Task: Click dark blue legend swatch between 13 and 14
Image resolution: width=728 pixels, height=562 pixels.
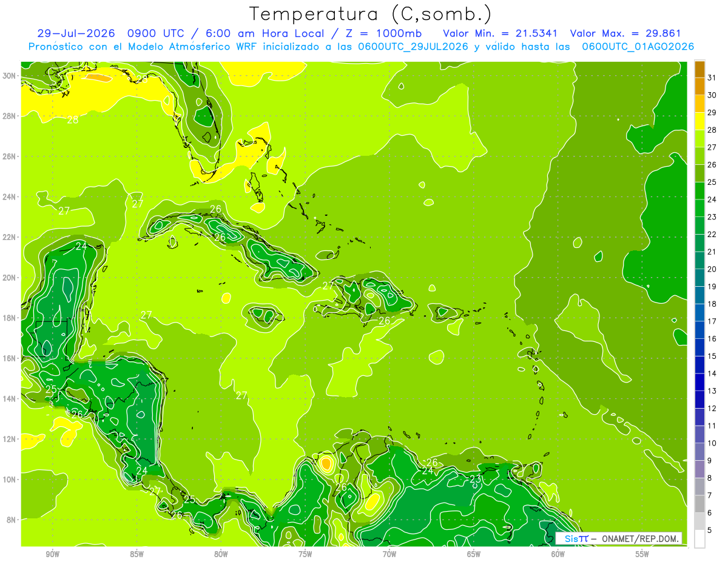Action: (699, 383)
